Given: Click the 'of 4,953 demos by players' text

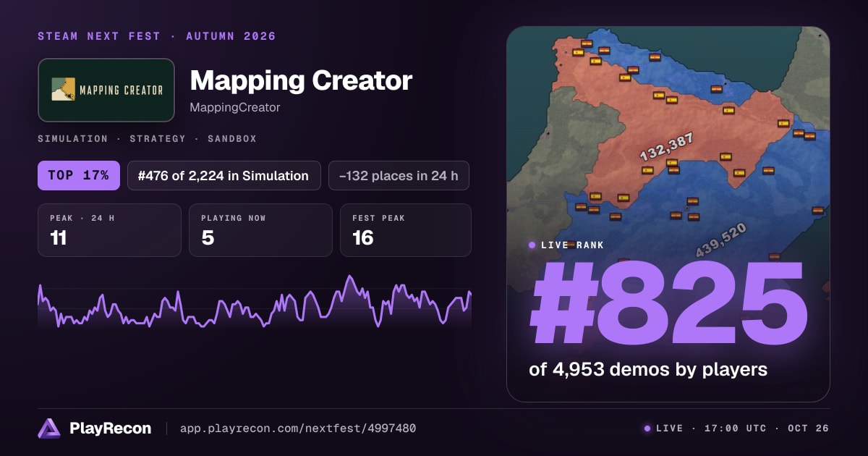Looking at the screenshot, I should [648, 369].
